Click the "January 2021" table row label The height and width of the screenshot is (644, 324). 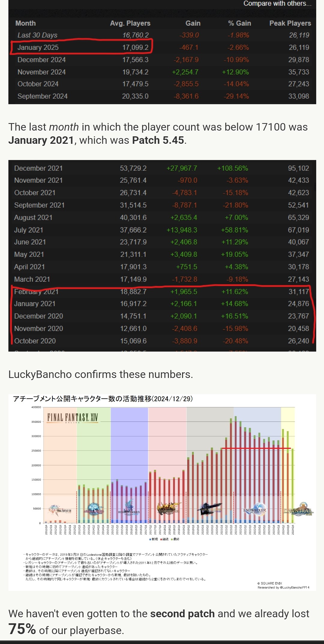[35, 304]
